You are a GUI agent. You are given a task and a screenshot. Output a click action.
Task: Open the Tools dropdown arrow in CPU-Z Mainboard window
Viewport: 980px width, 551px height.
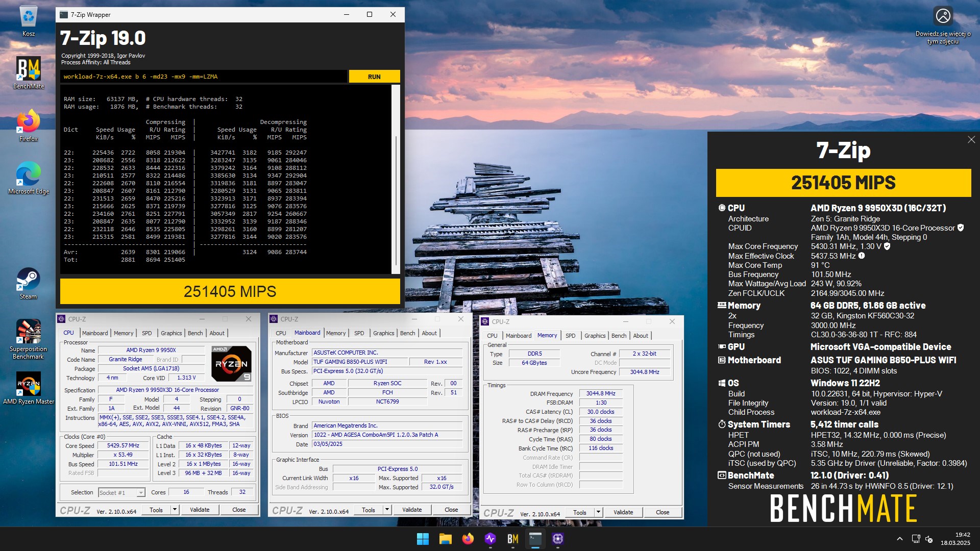(x=387, y=509)
